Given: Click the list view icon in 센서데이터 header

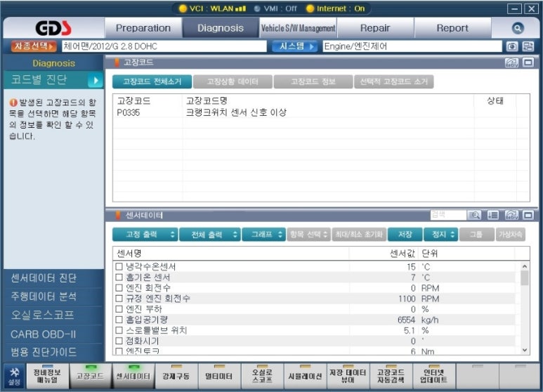Looking at the screenshot, I should pos(493,216).
